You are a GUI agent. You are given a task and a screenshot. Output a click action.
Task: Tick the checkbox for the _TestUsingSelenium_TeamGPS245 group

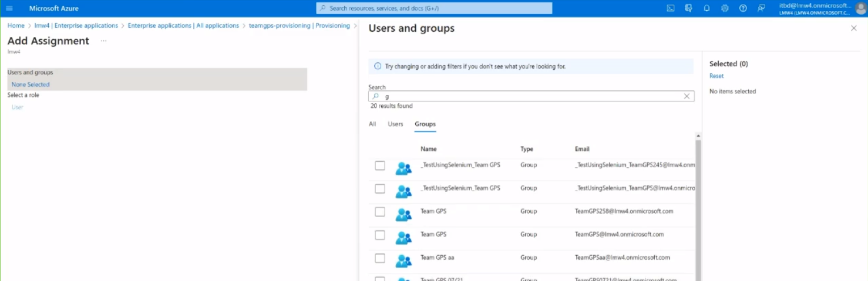pyautogui.click(x=380, y=165)
